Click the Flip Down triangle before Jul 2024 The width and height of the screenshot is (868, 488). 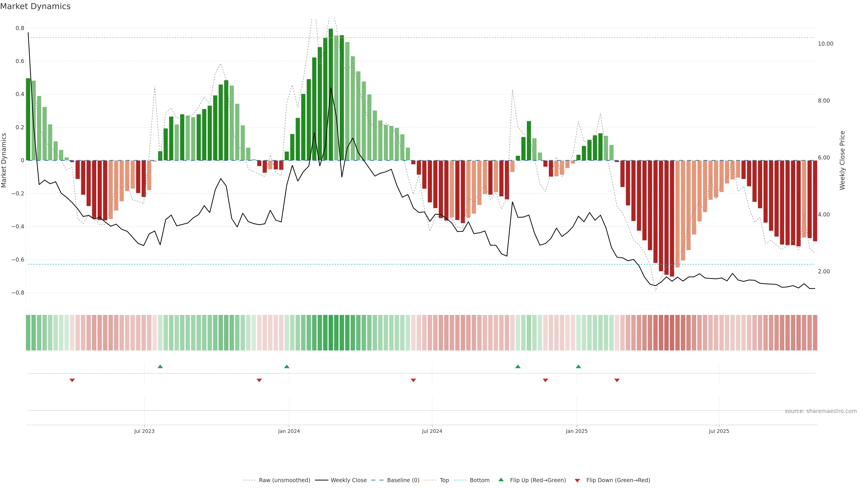click(413, 380)
